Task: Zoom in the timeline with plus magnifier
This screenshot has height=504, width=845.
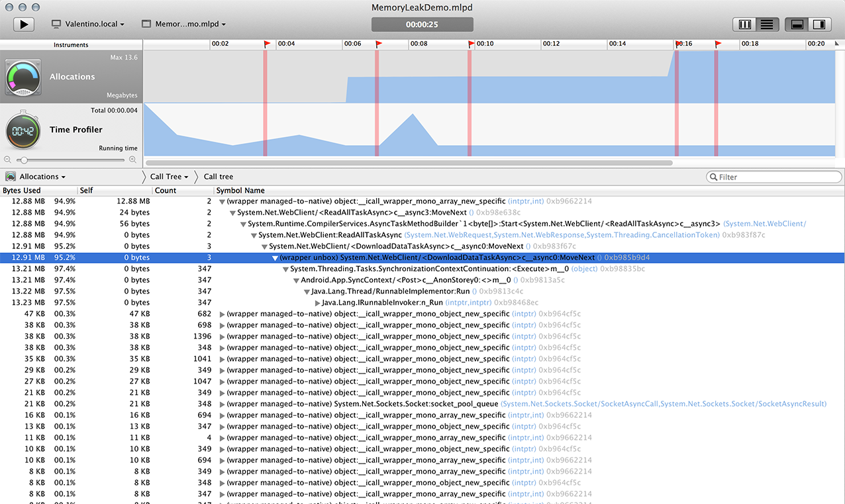Action: [132, 160]
